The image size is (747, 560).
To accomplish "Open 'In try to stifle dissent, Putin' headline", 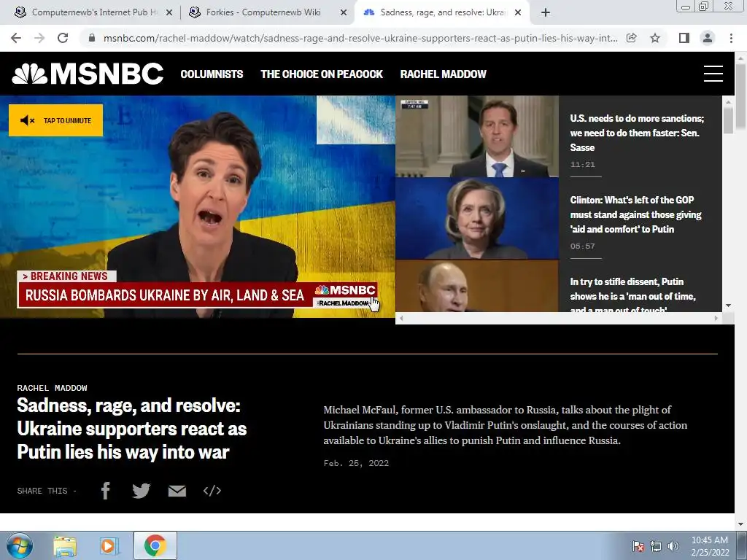I will (632, 295).
